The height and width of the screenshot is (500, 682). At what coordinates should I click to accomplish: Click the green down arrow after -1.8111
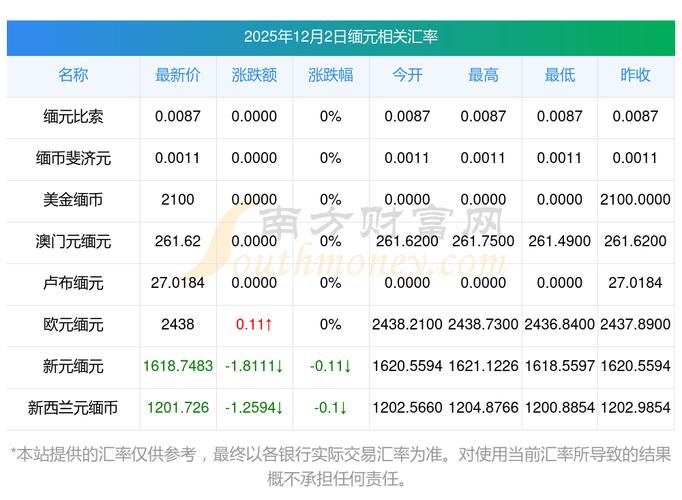point(279,367)
